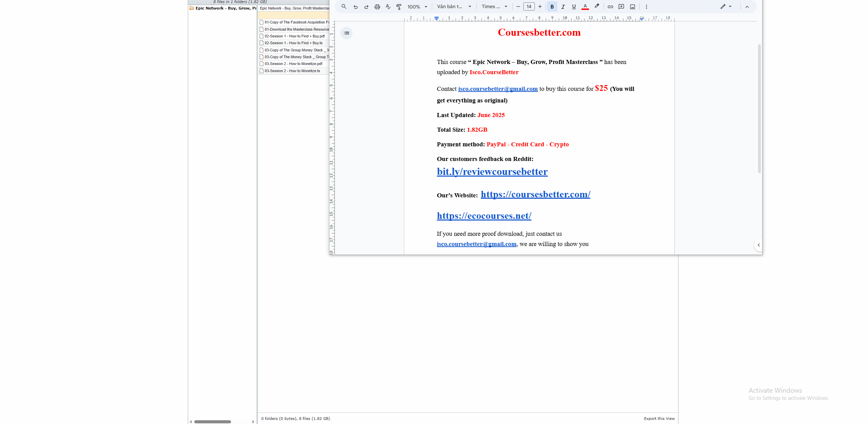Insert an image from toolbar

coord(632,6)
